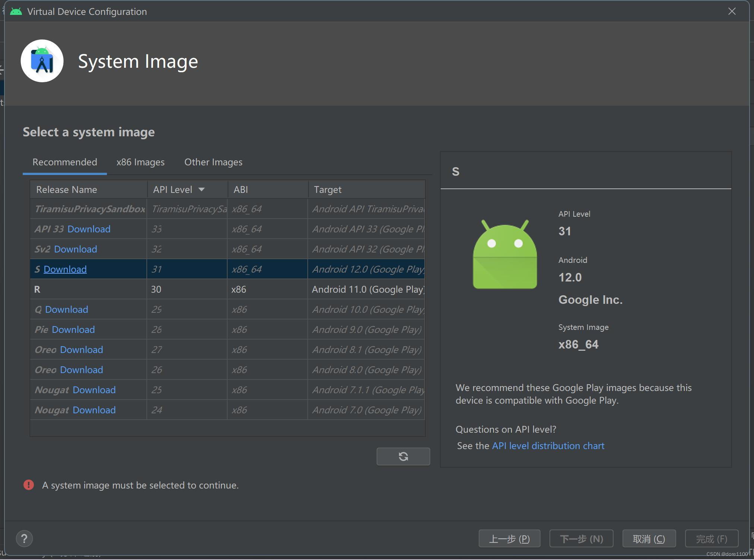This screenshot has width=754, height=560.
Task: Close the Virtual Device Configuration dialog
Action: pyautogui.click(x=732, y=12)
